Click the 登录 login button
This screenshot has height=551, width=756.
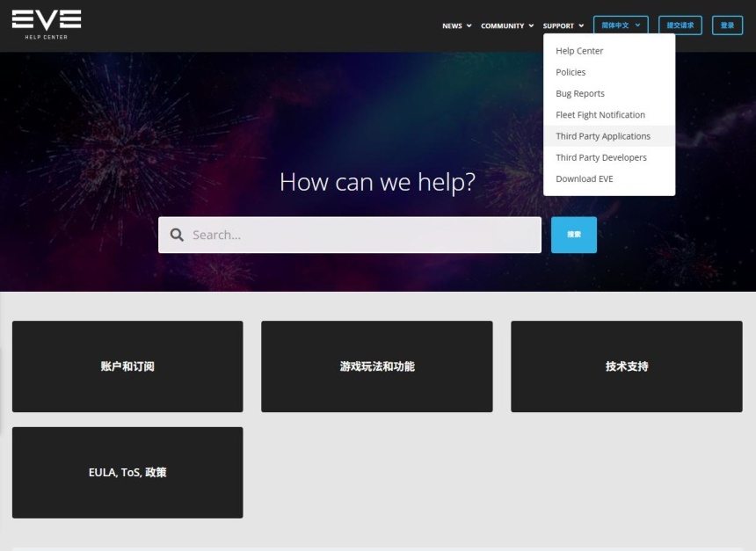click(727, 25)
